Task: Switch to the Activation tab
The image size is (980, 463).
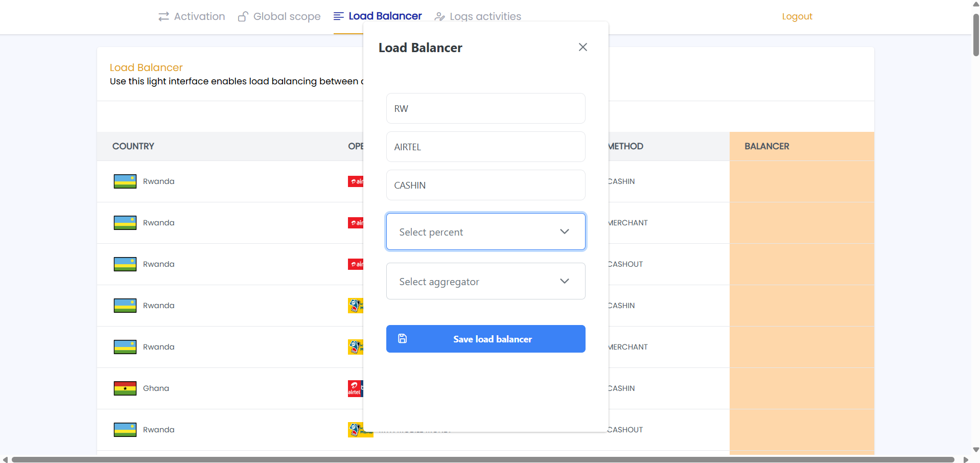Action: coord(199,16)
